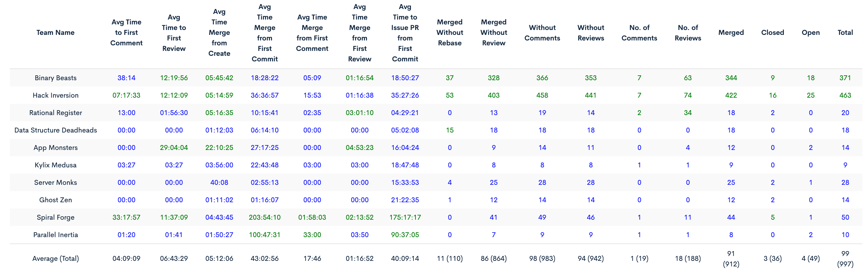Click the Total column header
This screenshot has height=272, width=868.
coord(845,32)
